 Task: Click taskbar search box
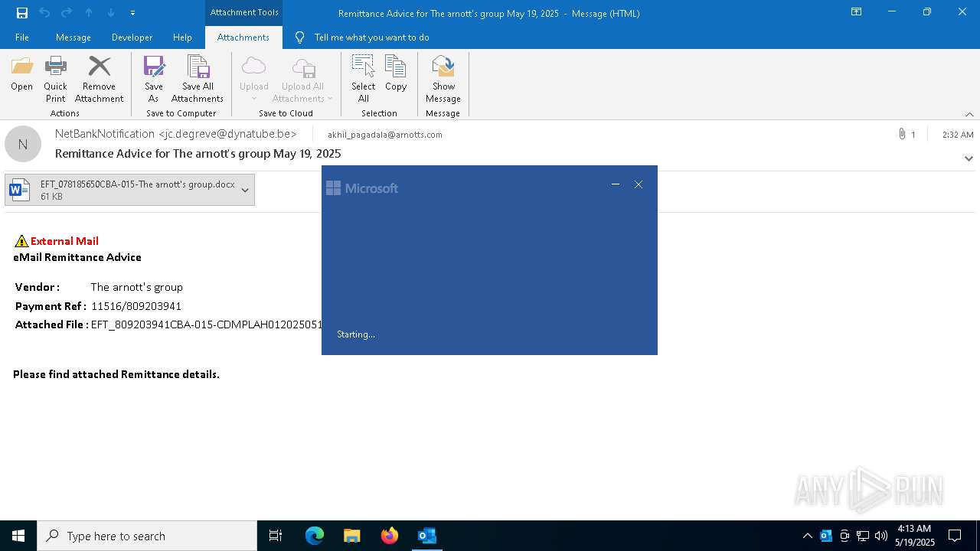(x=147, y=536)
